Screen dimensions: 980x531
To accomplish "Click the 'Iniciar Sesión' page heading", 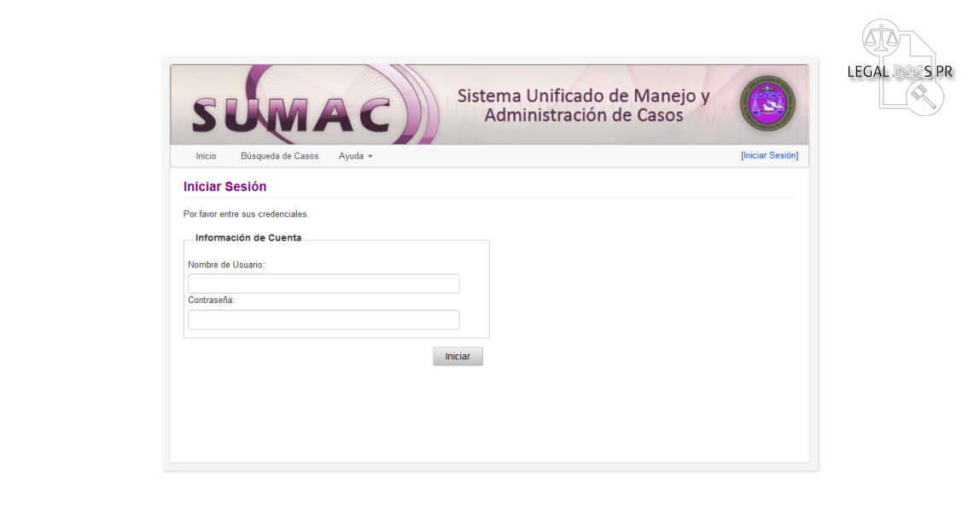I will [225, 186].
